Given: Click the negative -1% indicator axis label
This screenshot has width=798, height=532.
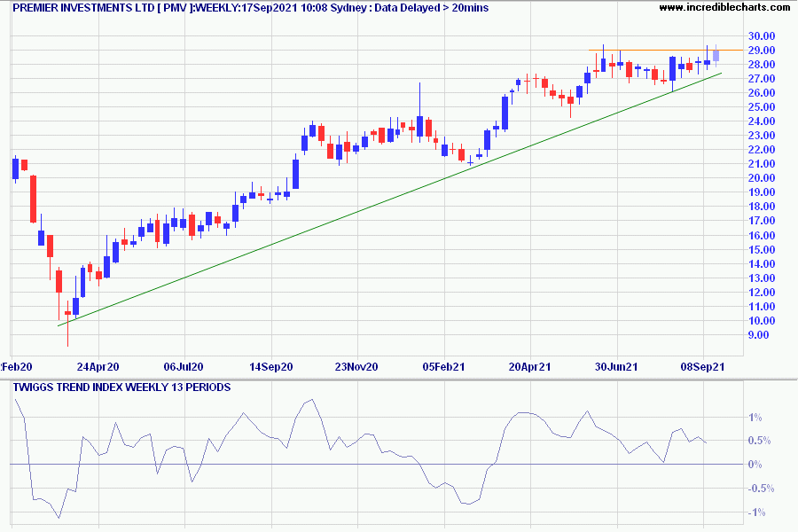Looking at the screenshot, I should (x=756, y=512).
